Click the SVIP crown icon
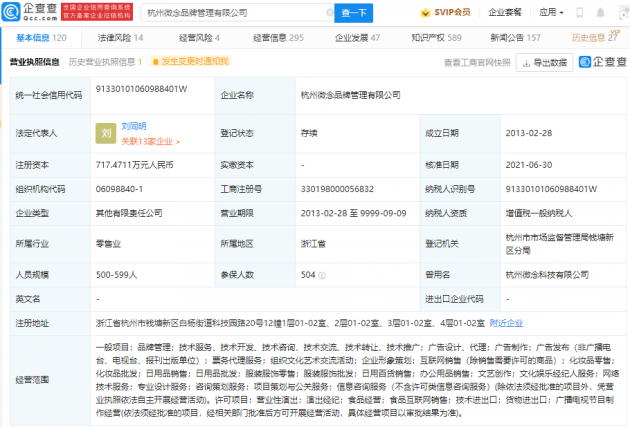Screen dimensions: 630x427 pyautogui.click(x=425, y=12)
